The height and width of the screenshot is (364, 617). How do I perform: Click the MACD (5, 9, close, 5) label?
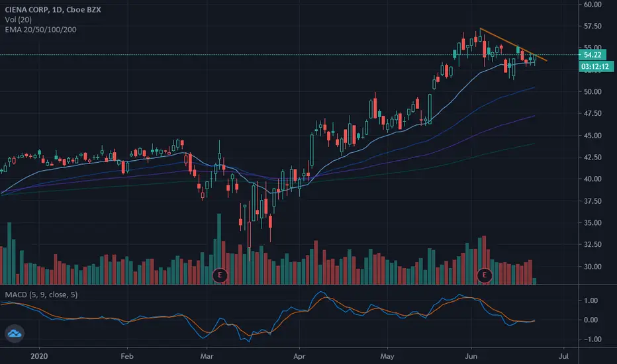pyautogui.click(x=41, y=295)
